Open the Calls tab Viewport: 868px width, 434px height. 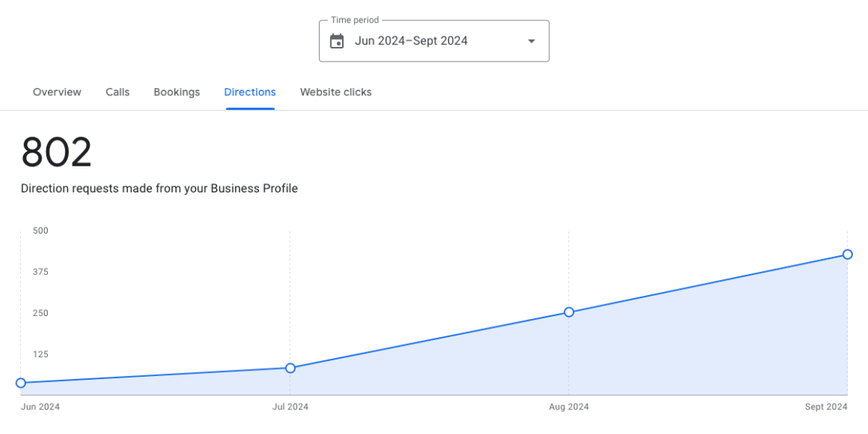tap(118, 92)
